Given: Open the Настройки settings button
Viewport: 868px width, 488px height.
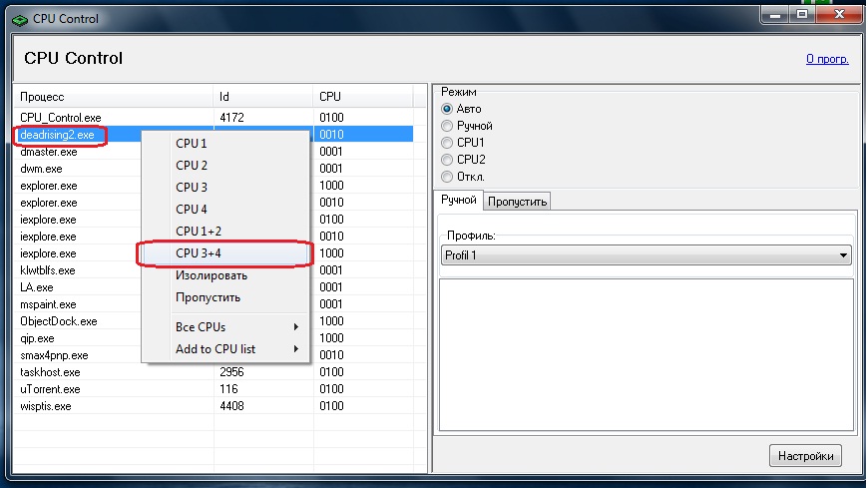Looking at the screenshot, I should pos(805,456).
